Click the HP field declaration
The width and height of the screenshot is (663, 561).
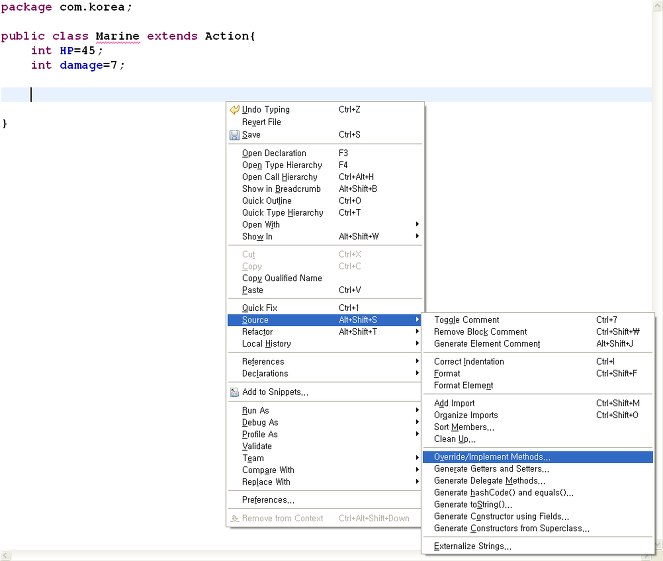coord(67,51)
